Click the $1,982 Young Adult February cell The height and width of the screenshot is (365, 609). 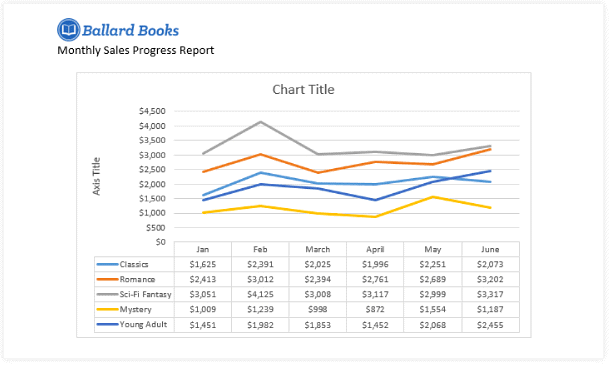click(260, 325)
